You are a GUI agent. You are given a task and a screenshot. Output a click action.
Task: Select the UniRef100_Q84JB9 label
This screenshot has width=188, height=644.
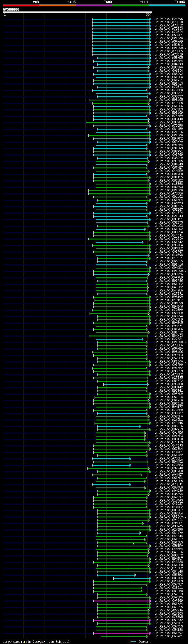169,129
